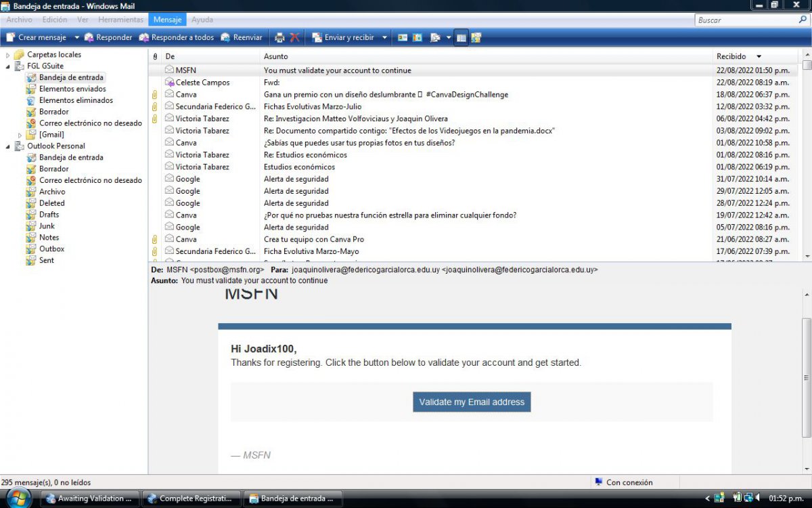Open the Ver menu
Screen dimensions: 812x508
tap(83, 20)
